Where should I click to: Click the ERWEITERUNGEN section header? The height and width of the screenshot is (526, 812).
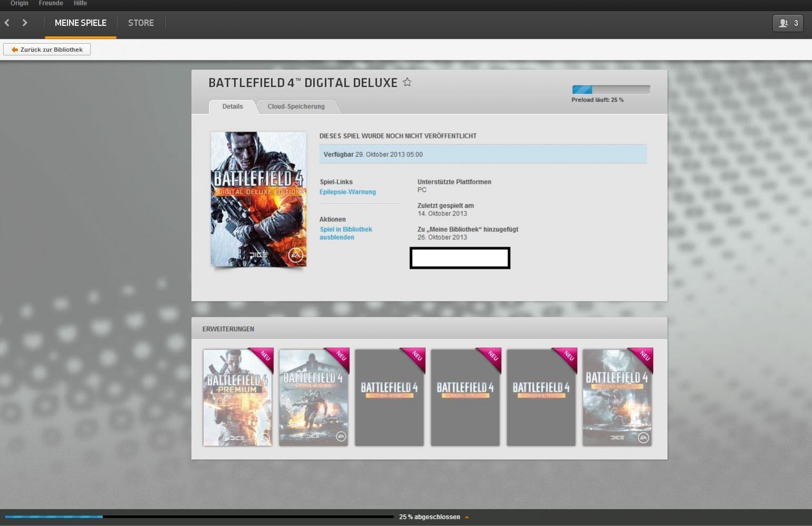point(228,329)
